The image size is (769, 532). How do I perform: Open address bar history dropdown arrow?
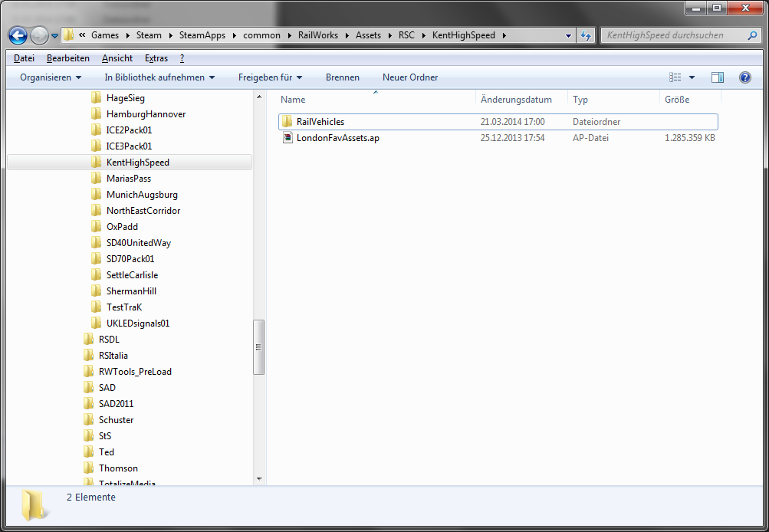tap(568, 35)
